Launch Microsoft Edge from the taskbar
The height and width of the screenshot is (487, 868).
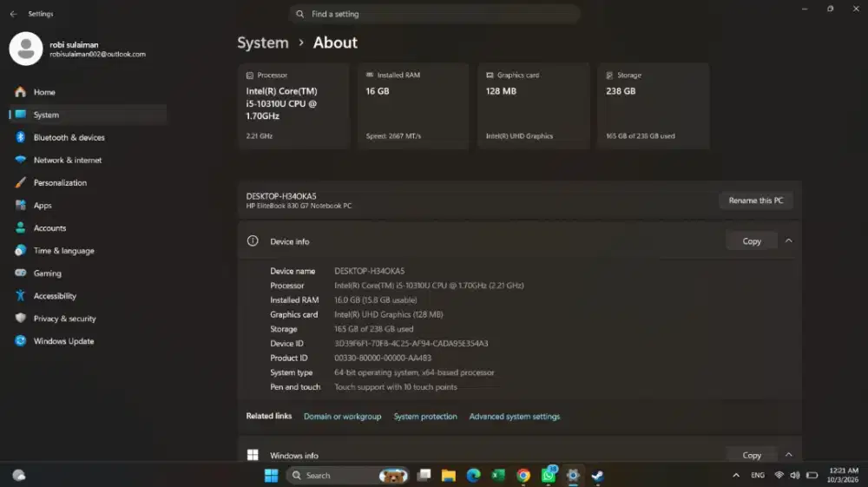(473, 476)
